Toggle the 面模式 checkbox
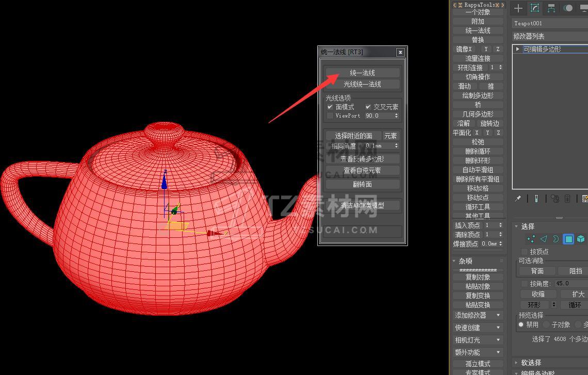588x375 pixels. click(x=330, y=107)
